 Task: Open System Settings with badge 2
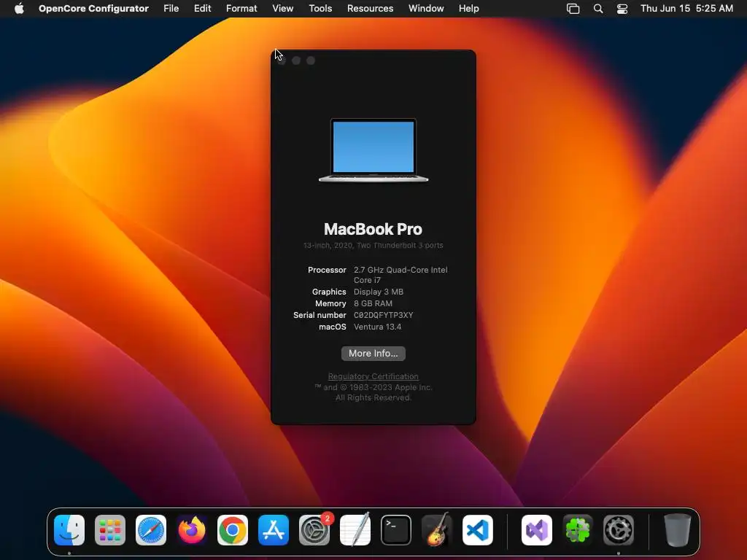click(314, 530)
